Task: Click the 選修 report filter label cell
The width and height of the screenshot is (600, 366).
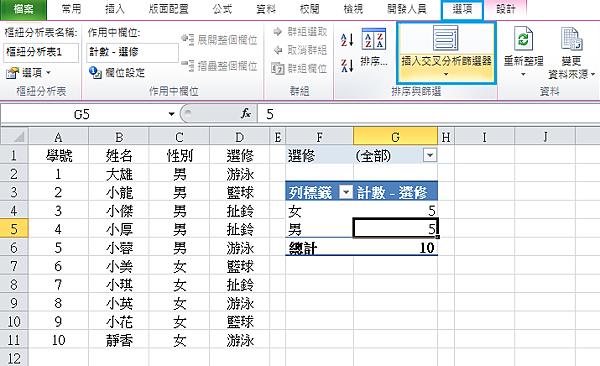Action: pyautogui.click(x=319, y=155)
